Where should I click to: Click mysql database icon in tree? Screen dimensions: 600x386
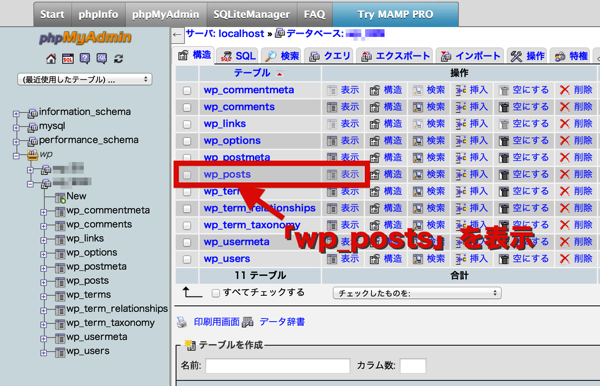[33, 127]
